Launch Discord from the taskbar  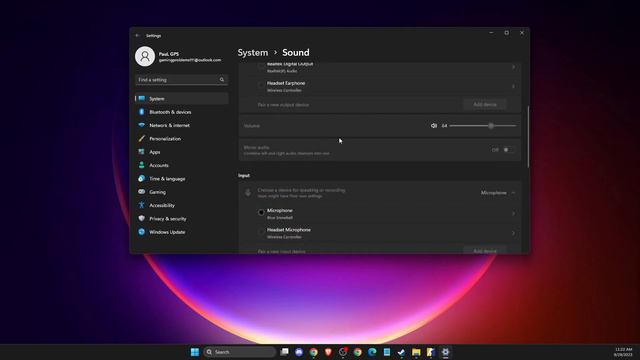[x=299, y=352]
